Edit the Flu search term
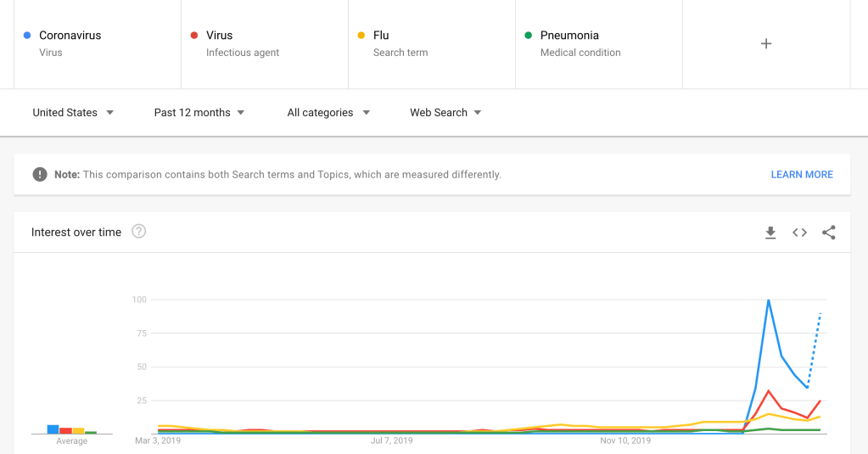 pos(381,36)
